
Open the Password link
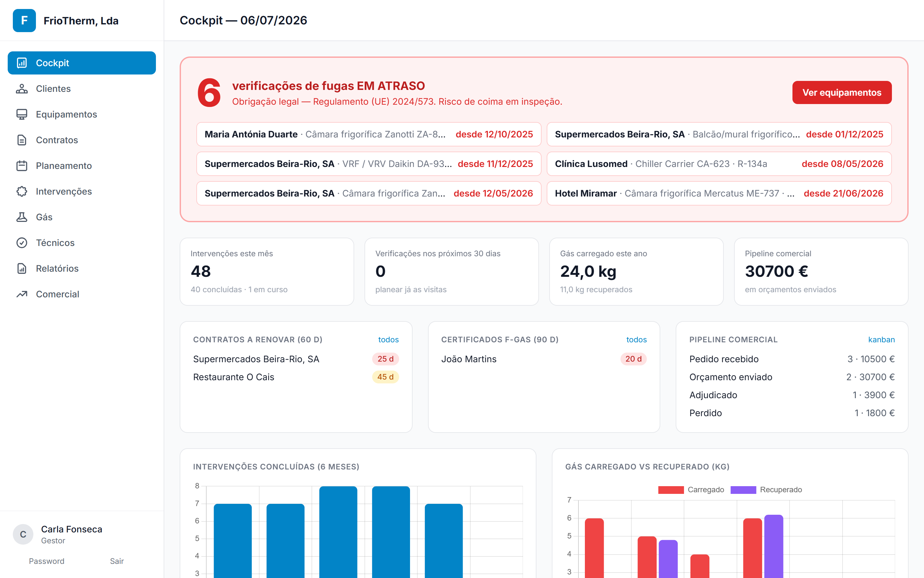[x=47, y=561]
